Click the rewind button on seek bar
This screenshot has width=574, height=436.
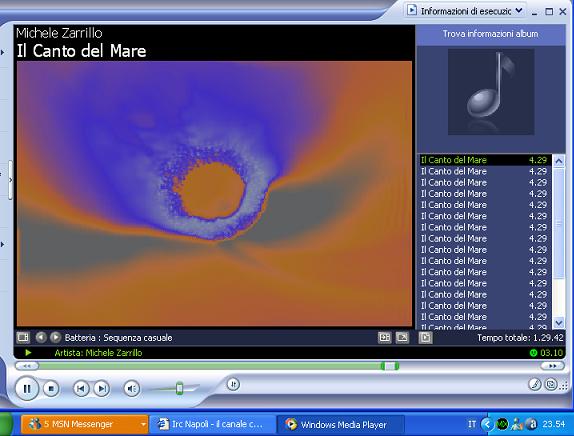[x=27, y=366]
